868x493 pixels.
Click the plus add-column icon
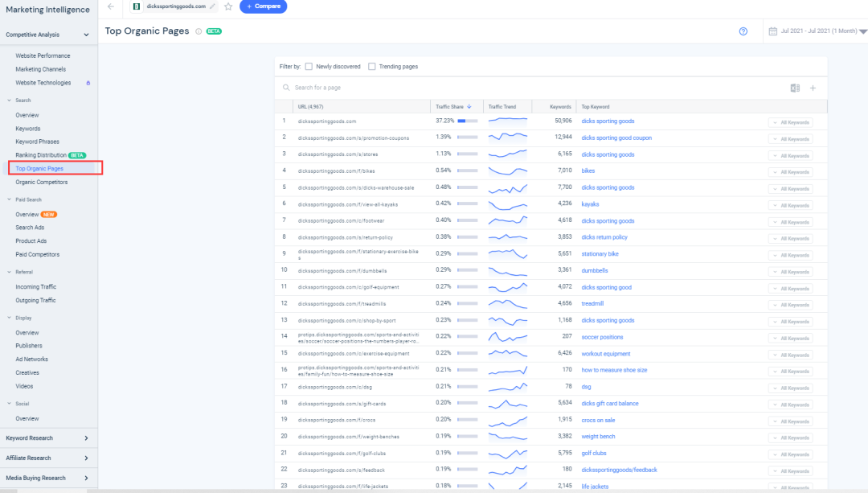(x=813, y=88)
